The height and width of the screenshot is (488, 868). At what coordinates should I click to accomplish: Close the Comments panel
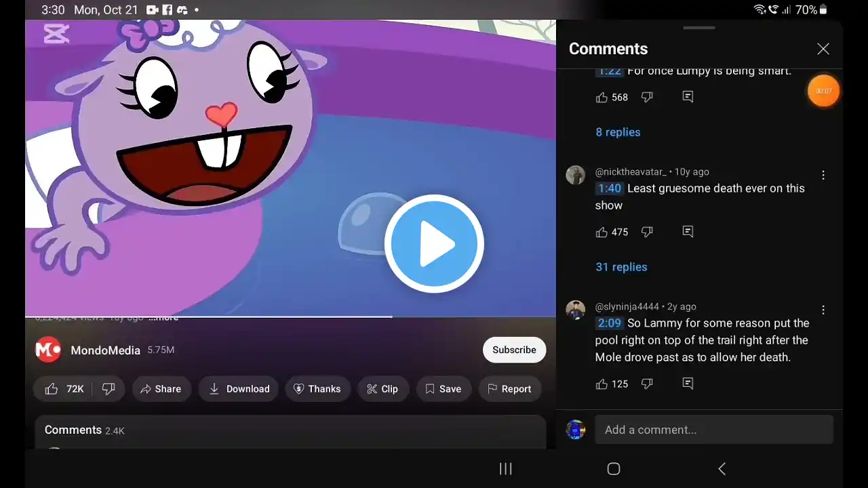(x=823, y=49)
